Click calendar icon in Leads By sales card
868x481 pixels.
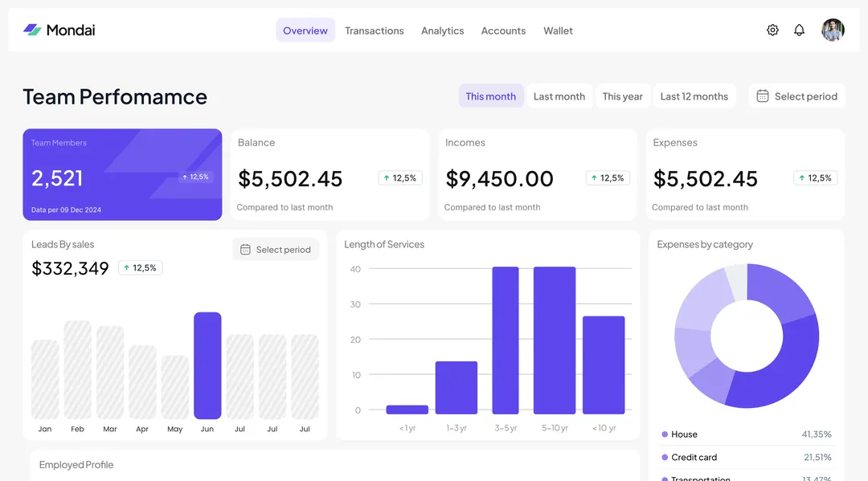coord(246,250)
